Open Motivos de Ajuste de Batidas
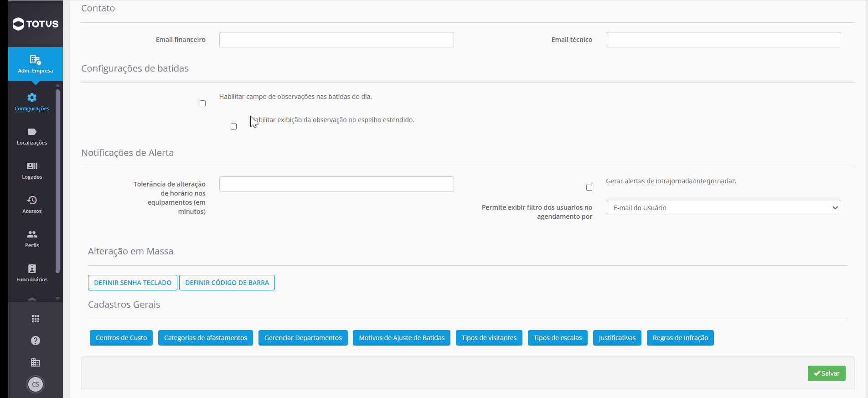This screenshot has height=398, width=868. pos(402,338)
